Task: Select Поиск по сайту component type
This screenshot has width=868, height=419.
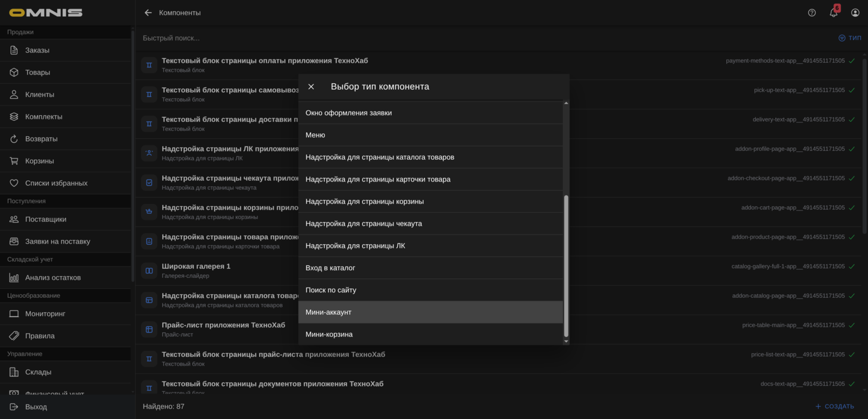Action: coord(331,290)
